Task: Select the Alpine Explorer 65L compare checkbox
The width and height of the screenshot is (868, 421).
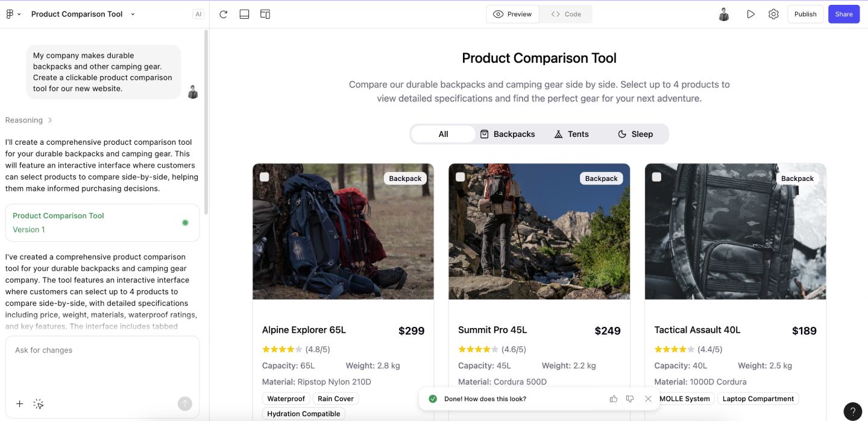Action: (264, 176)
